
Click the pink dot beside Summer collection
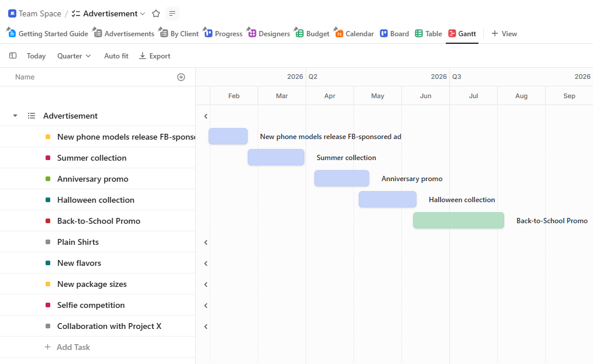click(48, 157)
